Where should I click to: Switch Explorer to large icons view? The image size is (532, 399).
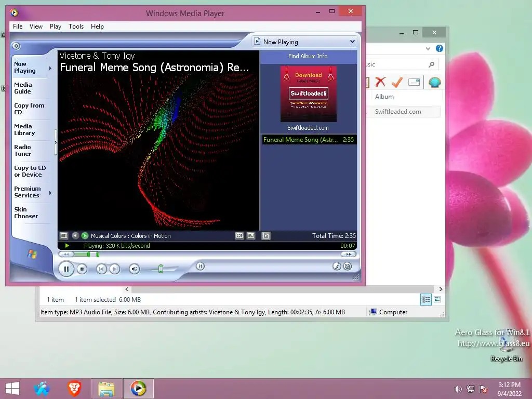click(x=437, y=299)
